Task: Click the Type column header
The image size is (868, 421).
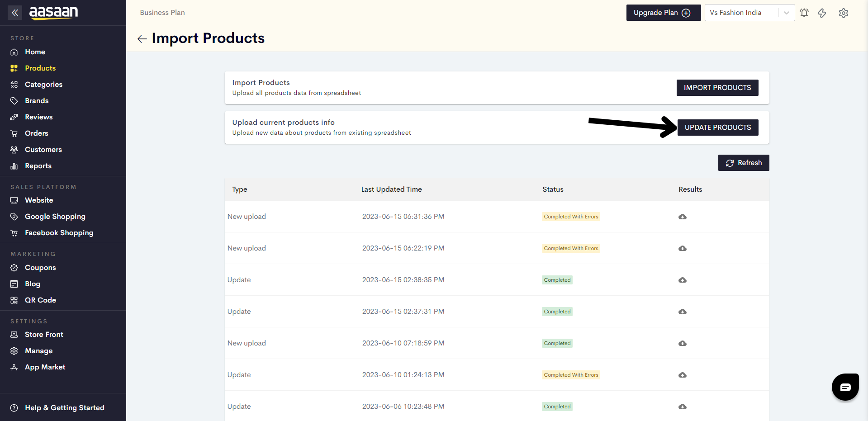Action: [x=240, y=189]
